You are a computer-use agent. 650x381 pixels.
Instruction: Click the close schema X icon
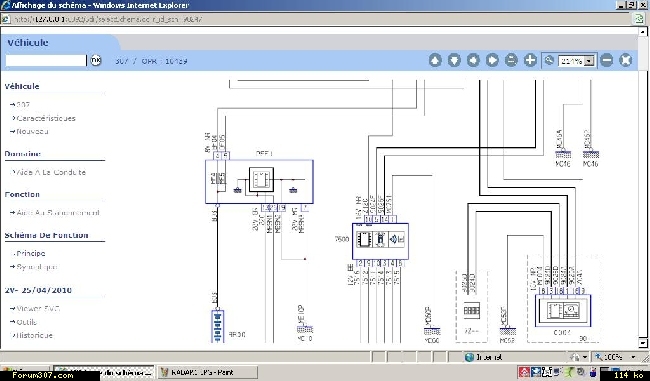click(626, 61)
